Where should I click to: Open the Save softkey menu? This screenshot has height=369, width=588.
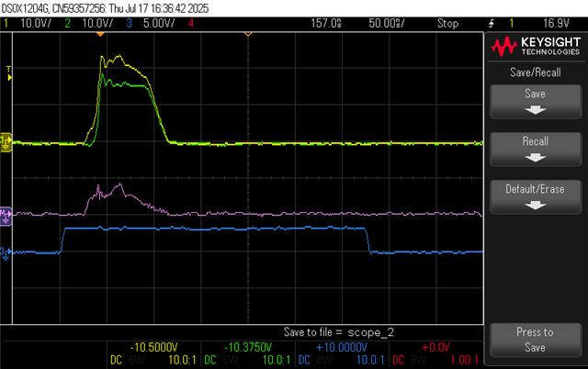536,102
